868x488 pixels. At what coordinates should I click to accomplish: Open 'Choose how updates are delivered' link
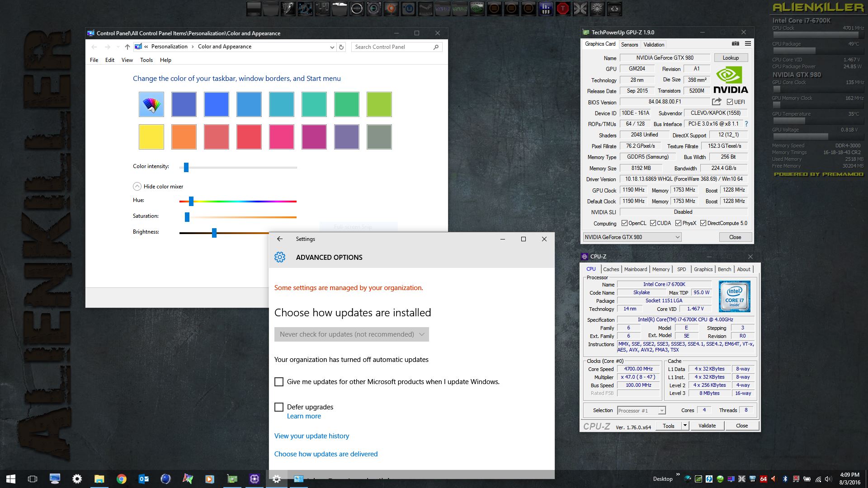point(326,454)
